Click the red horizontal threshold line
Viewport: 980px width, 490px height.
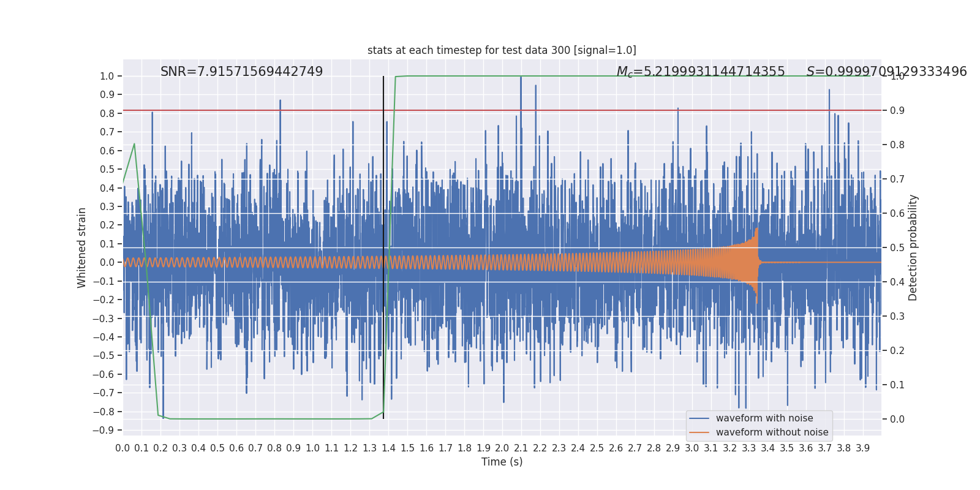coord(502,110)
